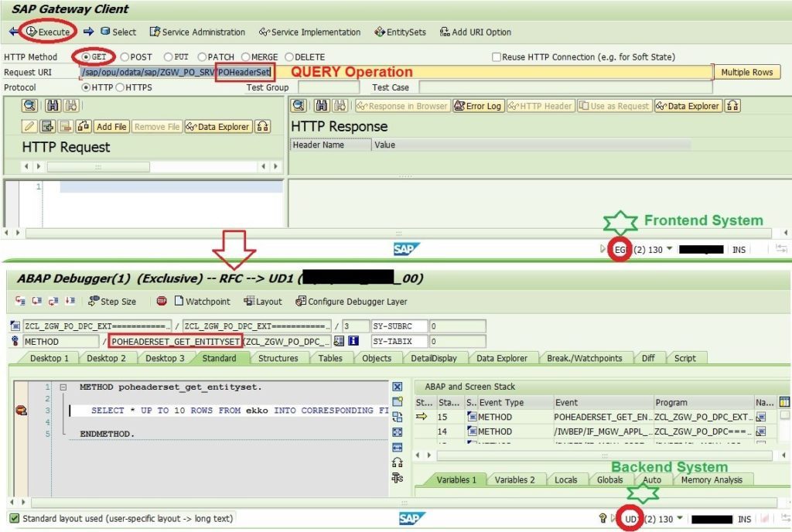Open Configure Debugger Layer

click(352, 302)
